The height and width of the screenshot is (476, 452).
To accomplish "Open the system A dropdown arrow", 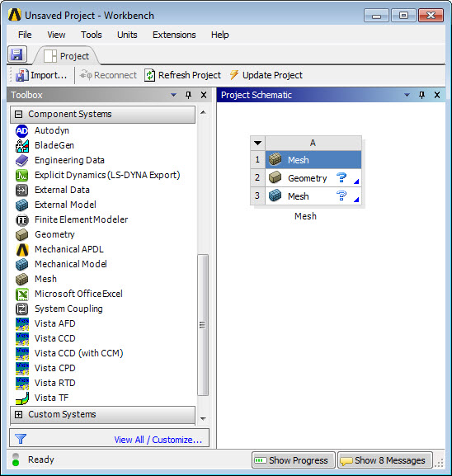I will click(x=257, y=143).
